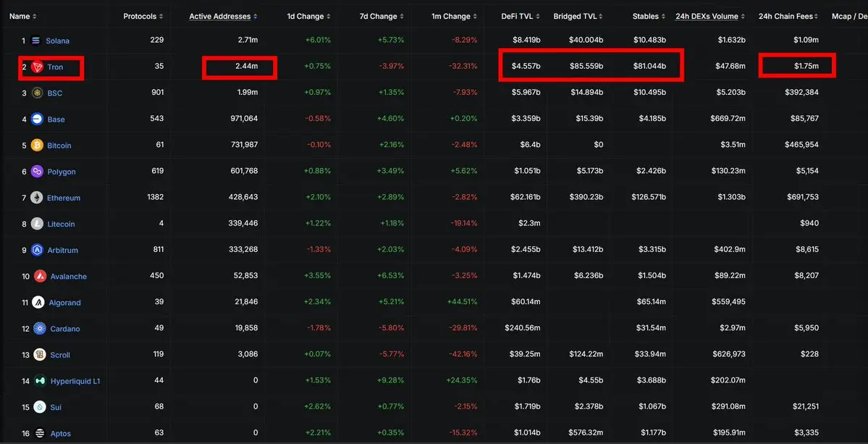This screenshot has width=868, height=444.
Task: Click Hyperliquid L1 7d change +9.28%
Action: pyautogui.click(x=391, y=381)
